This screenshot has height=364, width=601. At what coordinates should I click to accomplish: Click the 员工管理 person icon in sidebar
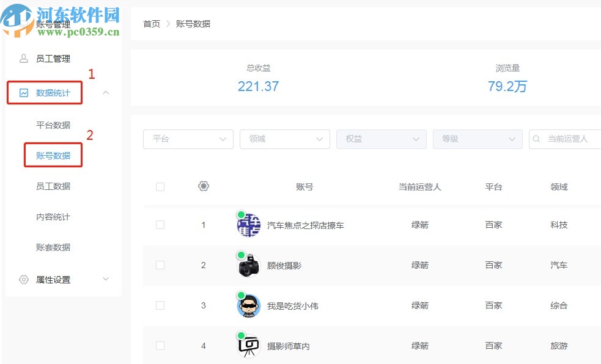point(23,58)
